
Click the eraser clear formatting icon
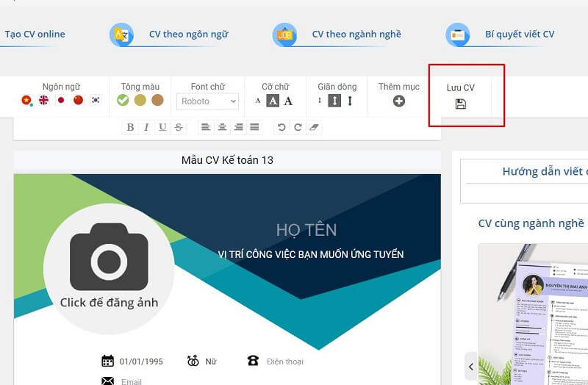point(315,127)
